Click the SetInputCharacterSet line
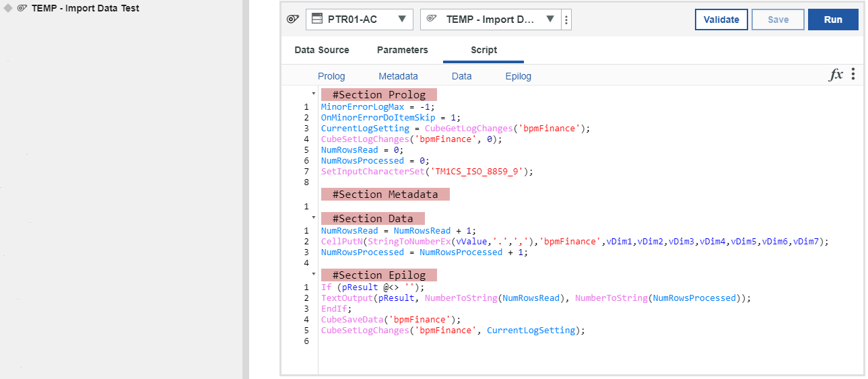This screenshot has height=379, width=868. point(427,171)
